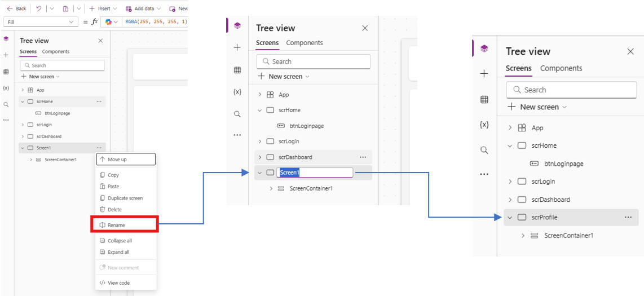
Task: Click the Variables {x} icon beside the context-menu Tree view
Action: [6, 88]
